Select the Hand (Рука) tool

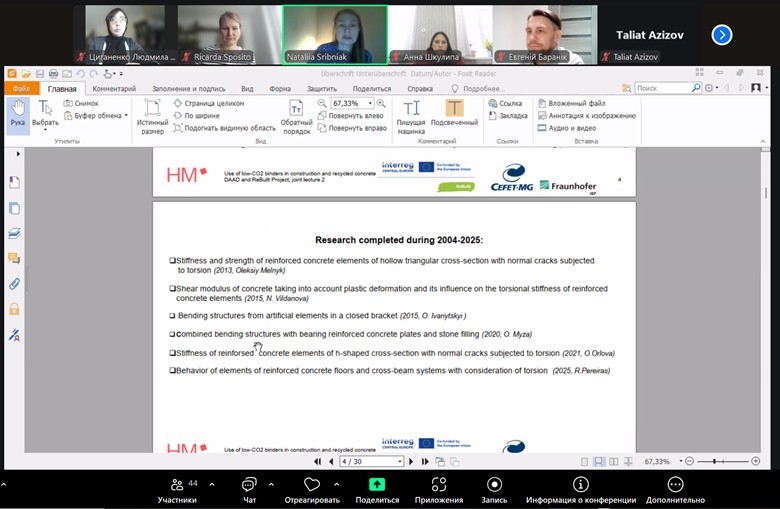[x=17, y=112]
